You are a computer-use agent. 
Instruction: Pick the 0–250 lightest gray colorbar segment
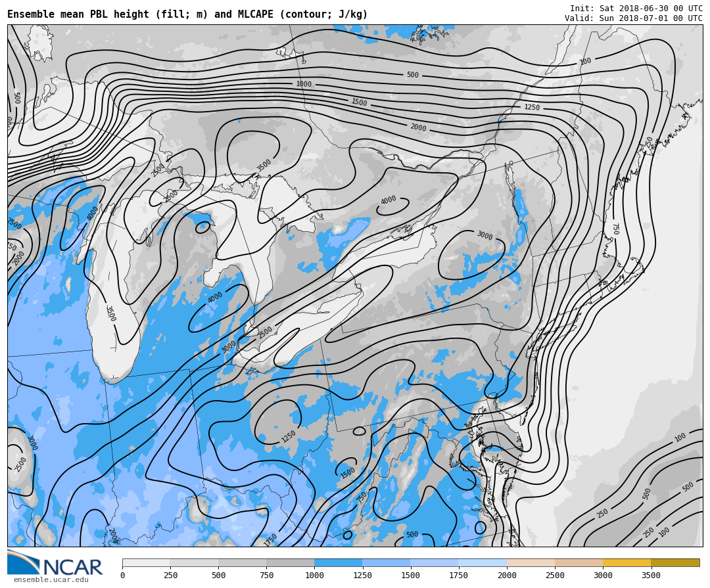(x=146, y=562)
